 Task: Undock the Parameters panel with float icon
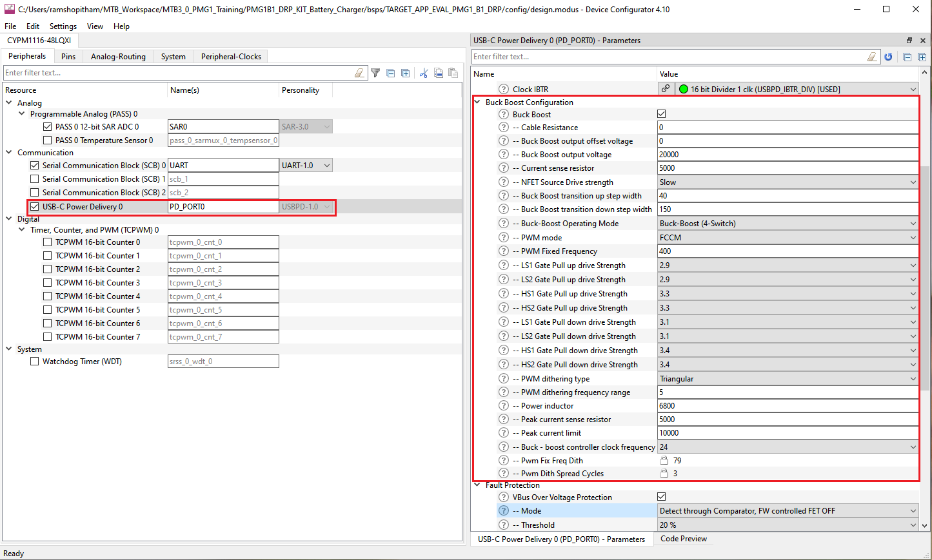909,40
